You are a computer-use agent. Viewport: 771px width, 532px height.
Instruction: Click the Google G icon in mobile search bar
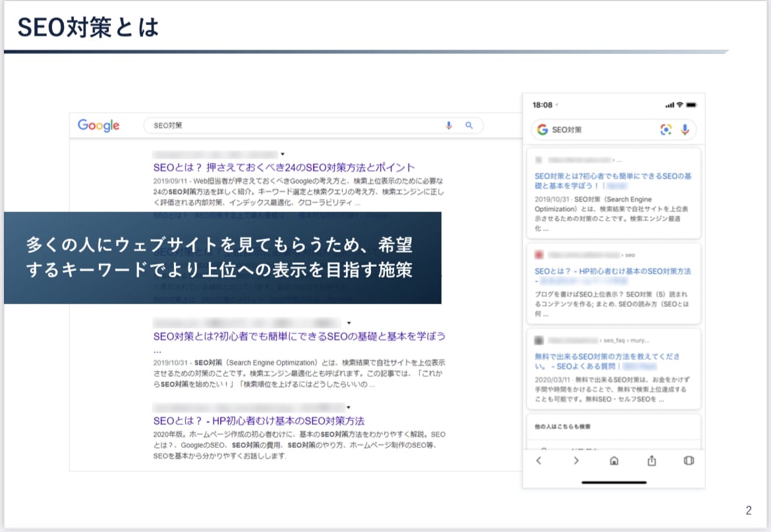[542, 130]
